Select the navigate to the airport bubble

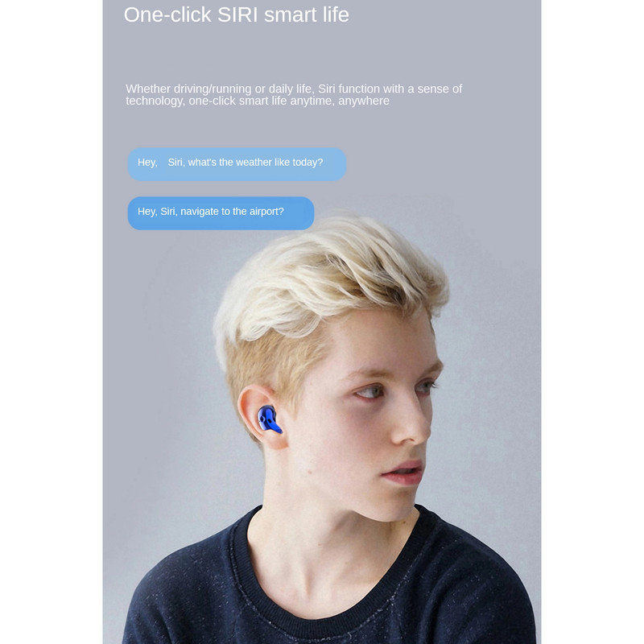click(221, 213)
